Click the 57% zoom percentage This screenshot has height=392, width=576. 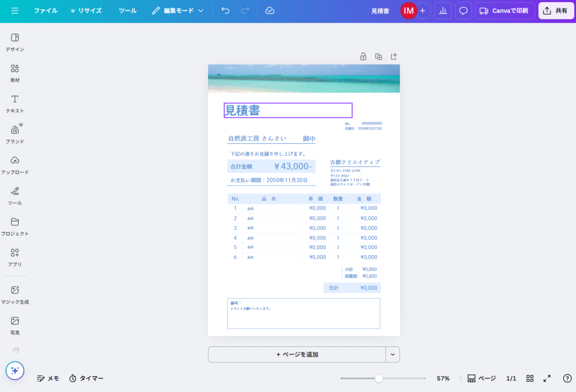(x=443, y=378)
